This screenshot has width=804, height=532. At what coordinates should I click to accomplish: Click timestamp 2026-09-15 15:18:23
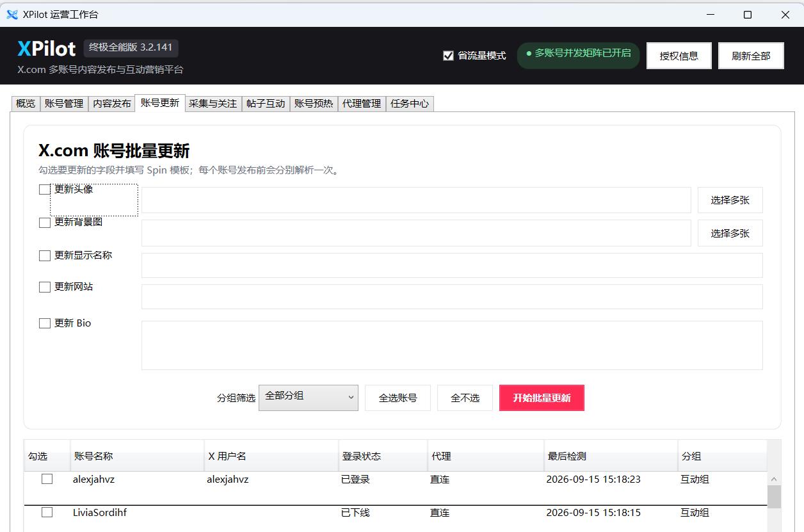(593, 479)
